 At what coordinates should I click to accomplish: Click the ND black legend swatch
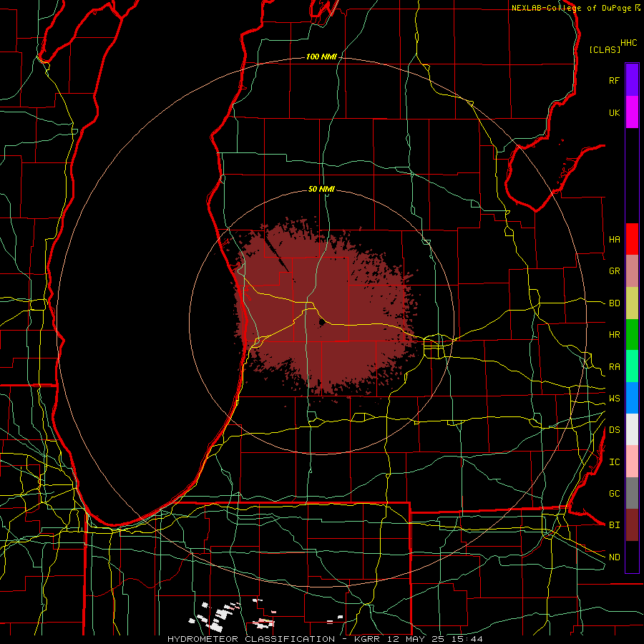pyautogui.click(x=632, y=557)
